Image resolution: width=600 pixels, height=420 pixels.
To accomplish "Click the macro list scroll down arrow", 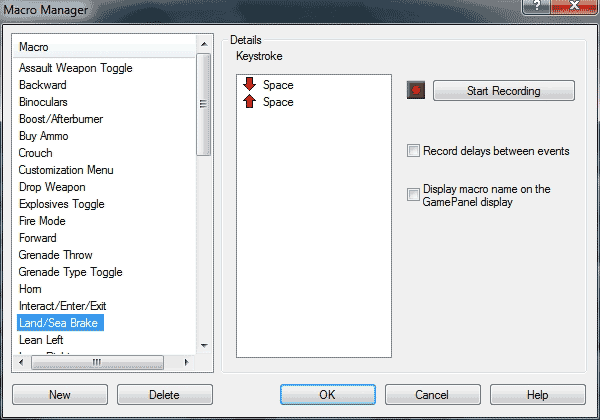I will click(x=204, y=345).
